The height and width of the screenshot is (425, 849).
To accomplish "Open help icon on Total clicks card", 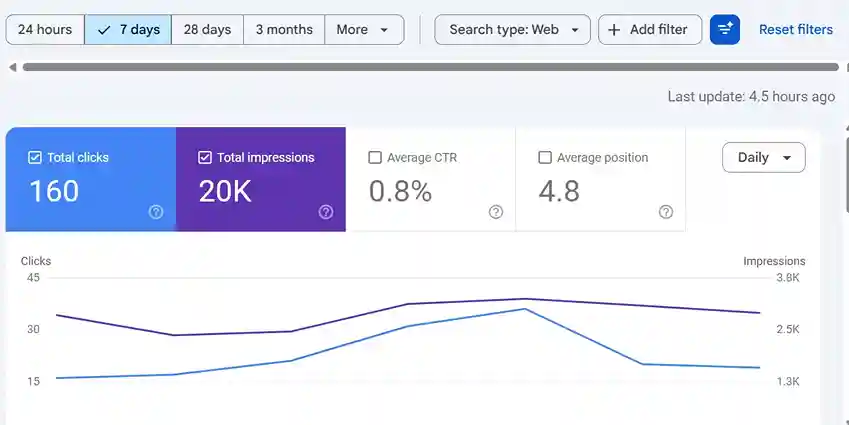I will 156,212.
